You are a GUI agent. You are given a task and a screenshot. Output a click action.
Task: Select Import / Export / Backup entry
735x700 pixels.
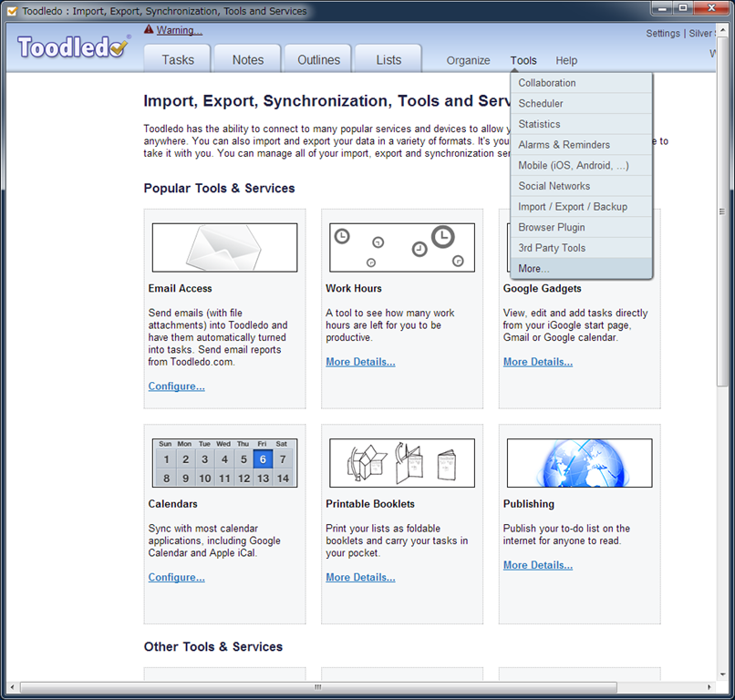pyautogui.click(x=581, y=207)
